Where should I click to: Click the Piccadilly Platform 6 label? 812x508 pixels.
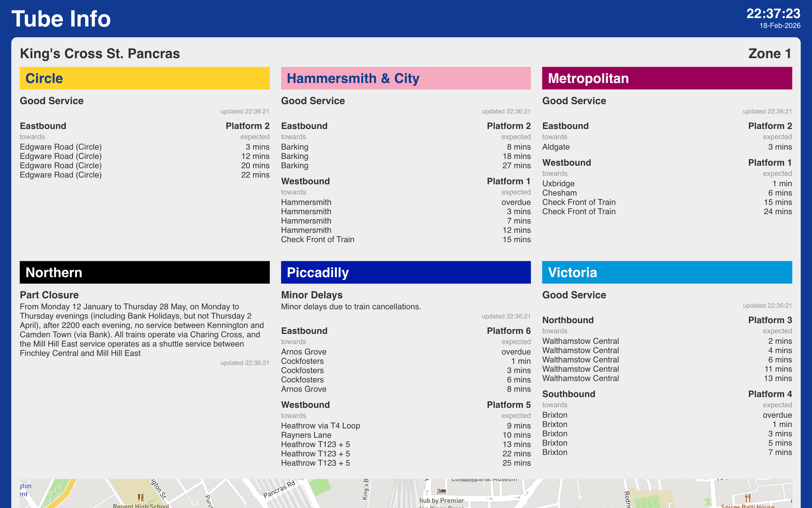point(509,331)
